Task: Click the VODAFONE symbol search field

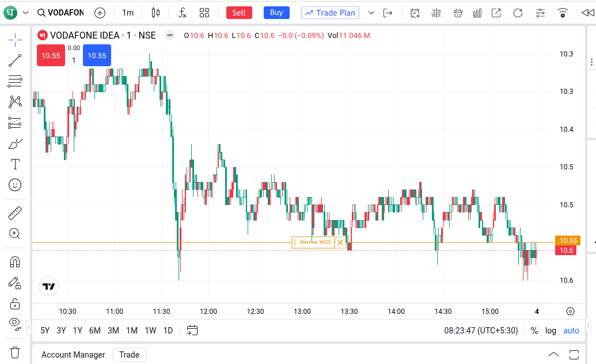Action: pos(60,13)
